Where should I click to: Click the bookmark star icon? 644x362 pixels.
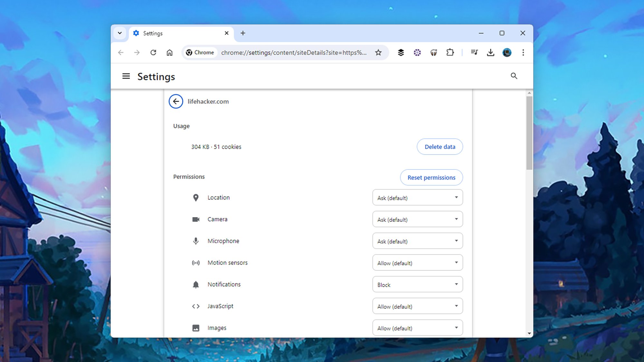[378, 52]
